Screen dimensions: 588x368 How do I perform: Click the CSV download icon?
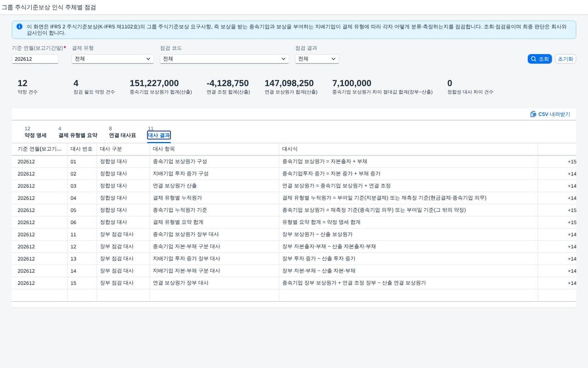[533, 114]
